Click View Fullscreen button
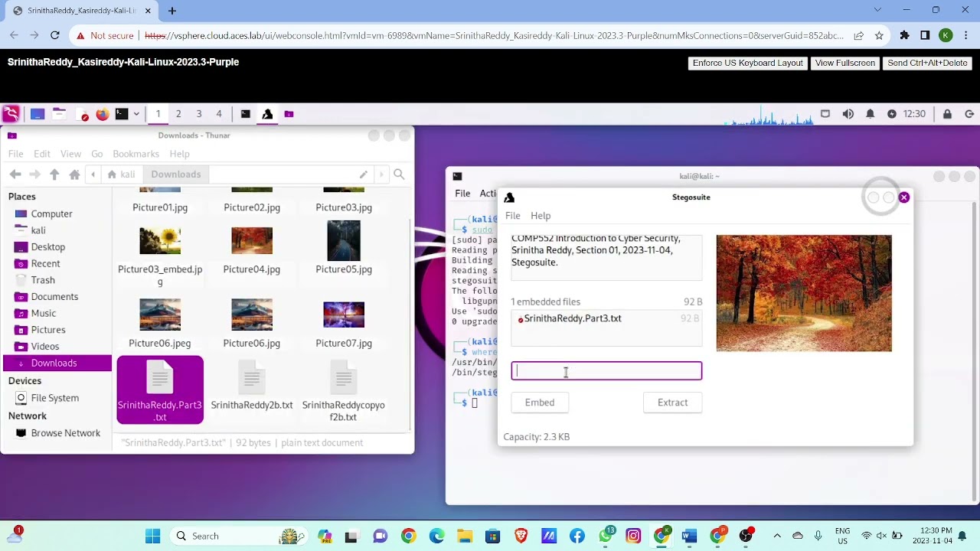Screen dimensions: 980x551 [845, 64]
